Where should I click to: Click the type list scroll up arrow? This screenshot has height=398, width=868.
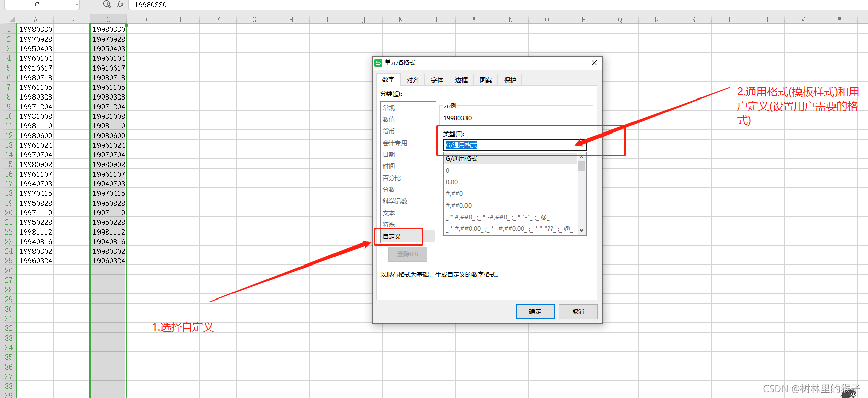pyautogui.click(x=582, y=157)
